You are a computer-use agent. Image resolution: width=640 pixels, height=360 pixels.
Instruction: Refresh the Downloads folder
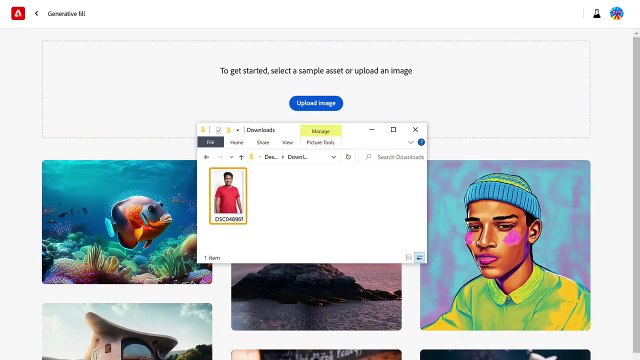(x=348, y=157)
